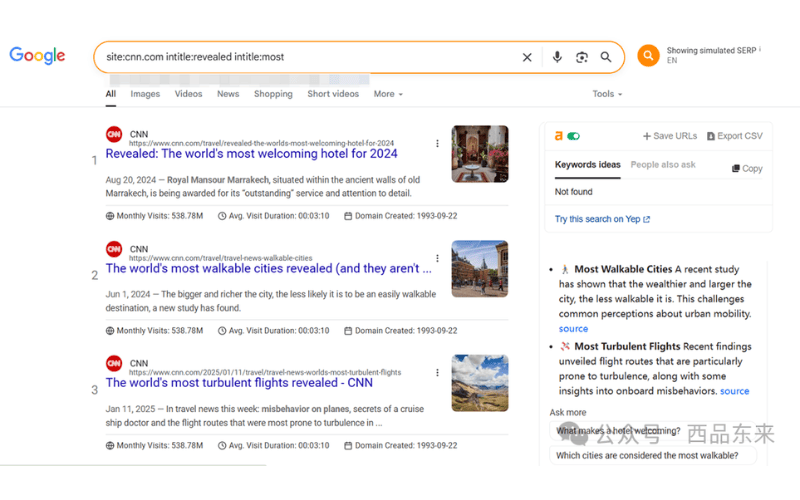Click the orange Ahrefs search button
The height and width of the screenshot is (500, 800).
(648, 55)
